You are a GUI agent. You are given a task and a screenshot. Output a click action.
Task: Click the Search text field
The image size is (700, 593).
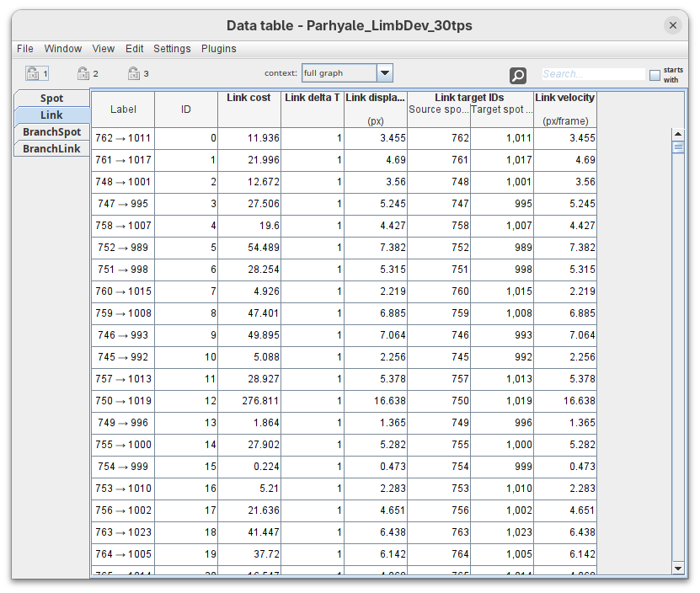click(593, 74)
